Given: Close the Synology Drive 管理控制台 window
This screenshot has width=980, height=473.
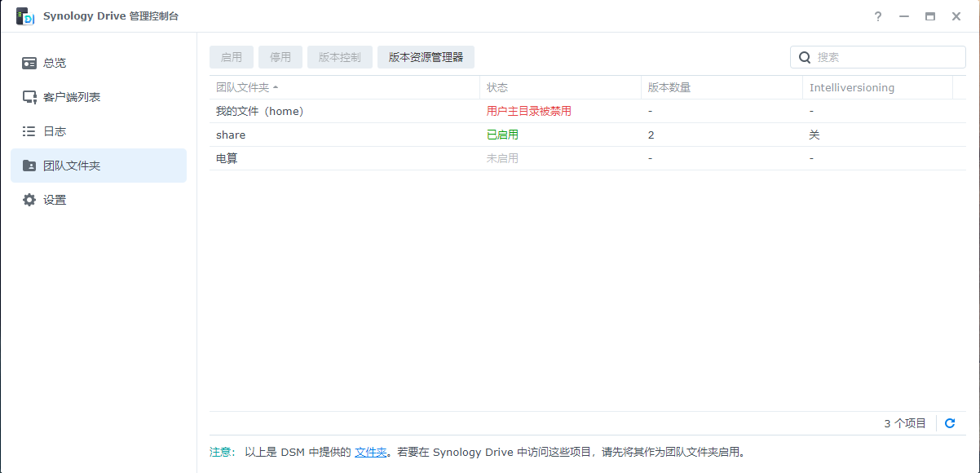Looking at the screenshot, I should (956, 16).
